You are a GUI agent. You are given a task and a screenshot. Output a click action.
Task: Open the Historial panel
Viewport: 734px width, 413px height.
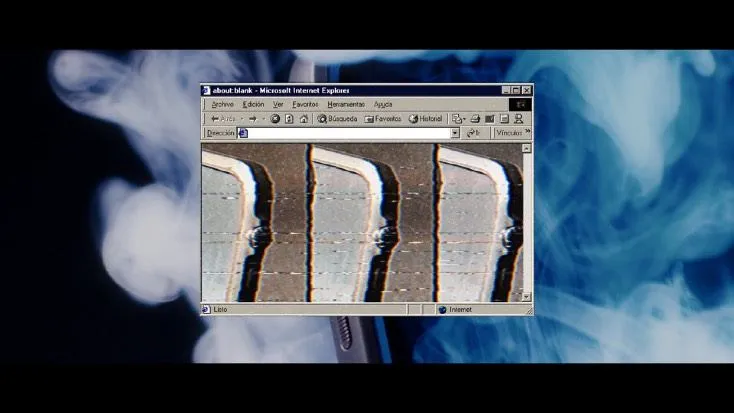point(425,119)
